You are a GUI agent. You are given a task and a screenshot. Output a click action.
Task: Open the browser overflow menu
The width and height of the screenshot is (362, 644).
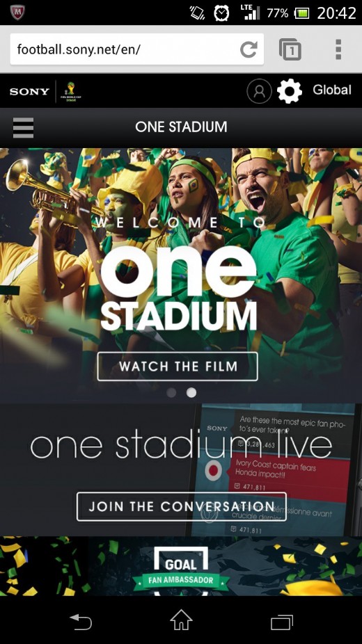338,49
